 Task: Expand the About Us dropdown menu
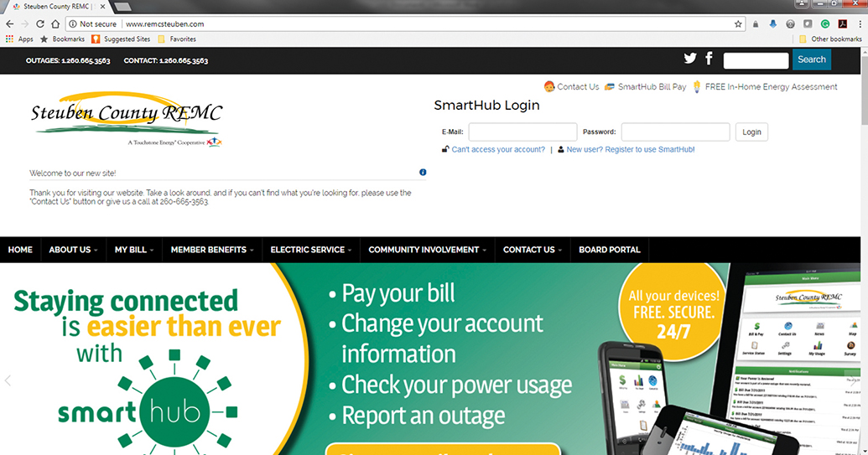(x=73, y=250)
